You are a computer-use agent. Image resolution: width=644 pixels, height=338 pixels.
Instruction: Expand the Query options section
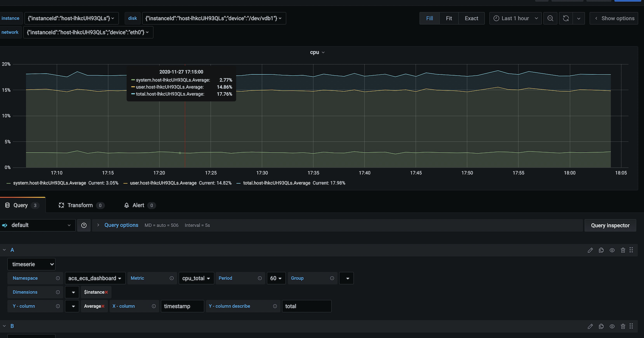[x=121, y=225]
